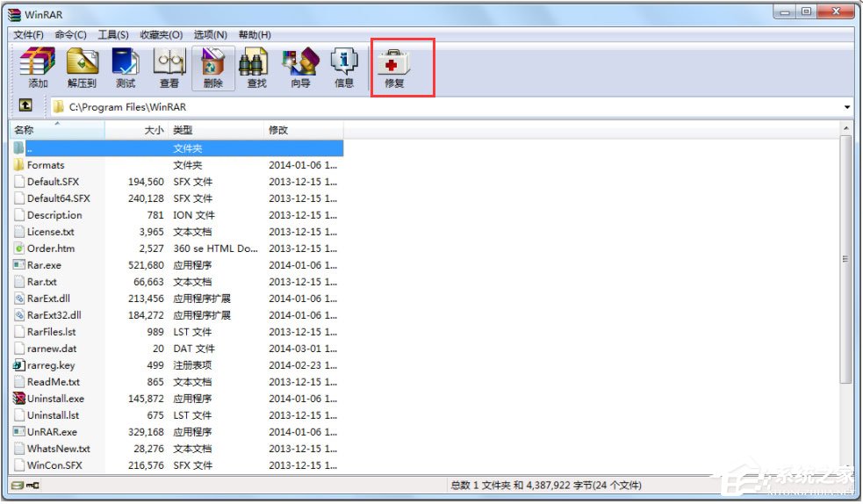Screen dimensions: 863x504
Task: Open the Options (选项) menu
Action: click(210, 34)
